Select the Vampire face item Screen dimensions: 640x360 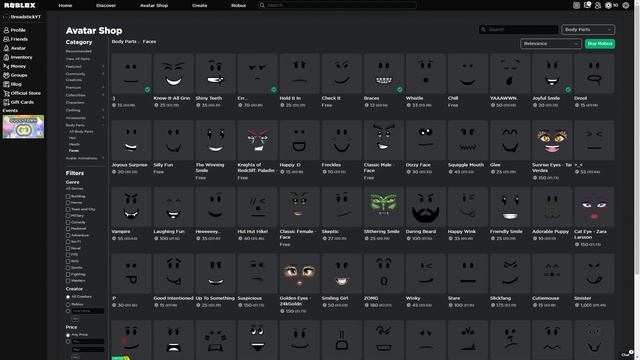pyautogui.click(x=131, y=207)
